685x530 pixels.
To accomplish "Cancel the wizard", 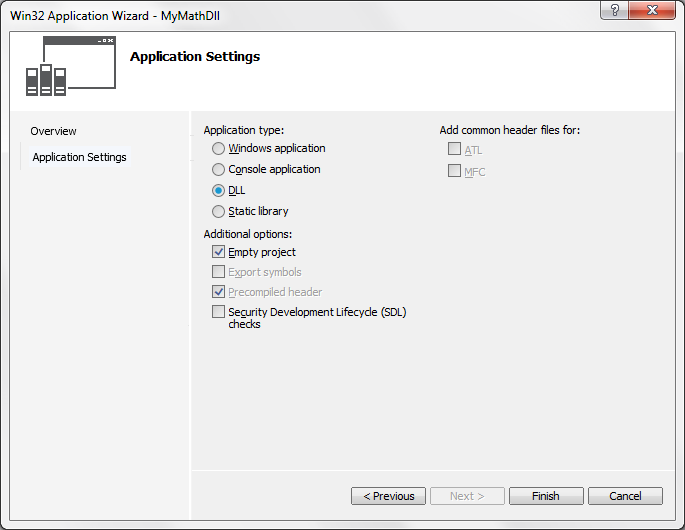I will point(625,496).
